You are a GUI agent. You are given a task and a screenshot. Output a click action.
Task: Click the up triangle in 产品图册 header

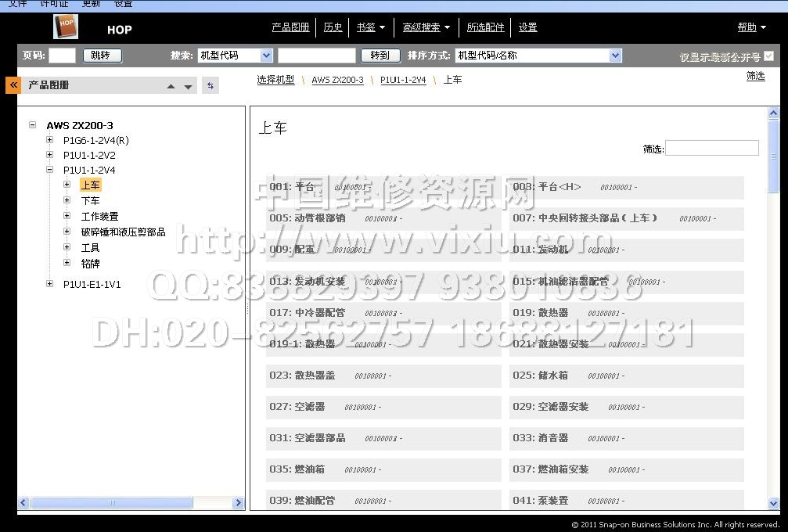[x=171, y=87]
